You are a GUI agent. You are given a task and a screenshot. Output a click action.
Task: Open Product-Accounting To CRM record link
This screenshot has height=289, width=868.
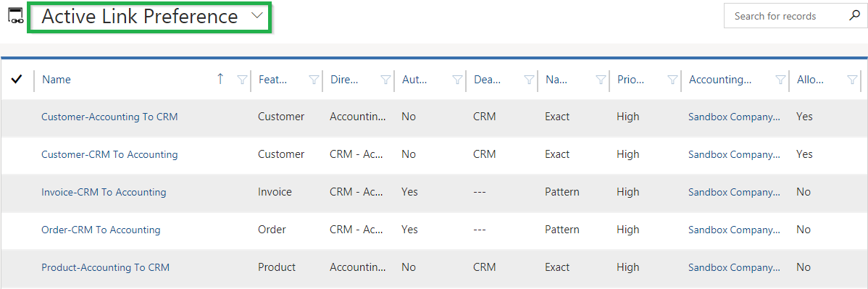(105, 267)
